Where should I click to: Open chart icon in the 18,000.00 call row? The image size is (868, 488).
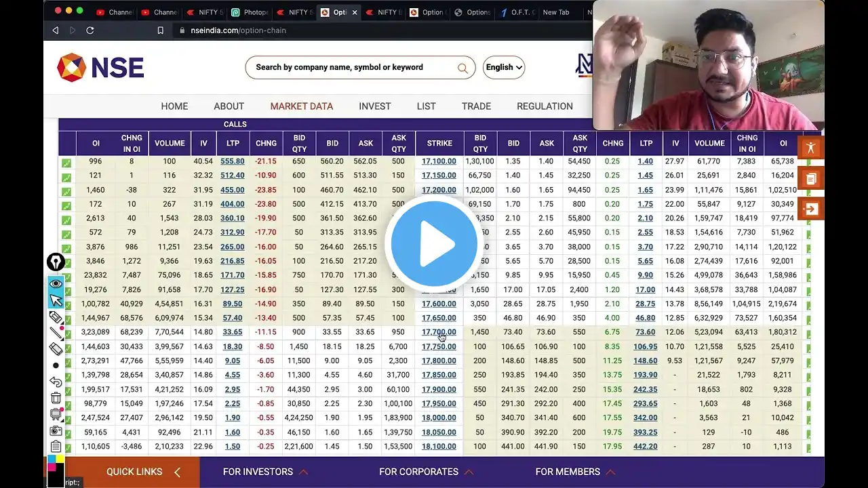[66, 419]
